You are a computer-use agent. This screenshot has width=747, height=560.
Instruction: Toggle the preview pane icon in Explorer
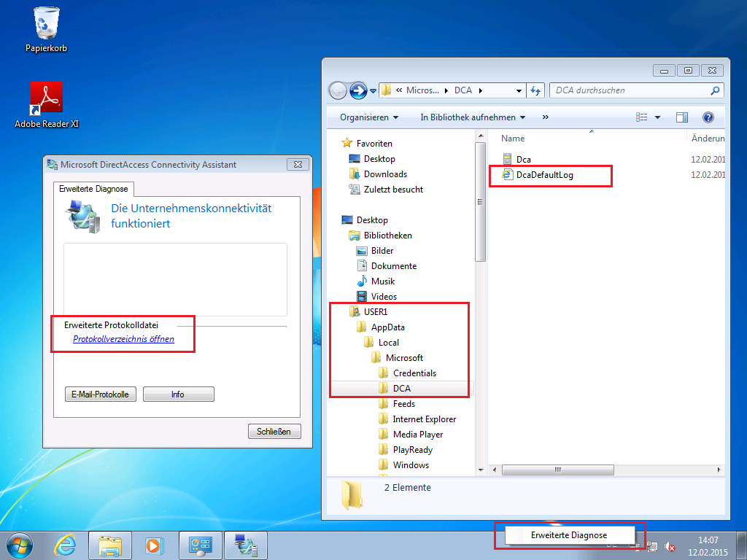(x=682, y=117)
